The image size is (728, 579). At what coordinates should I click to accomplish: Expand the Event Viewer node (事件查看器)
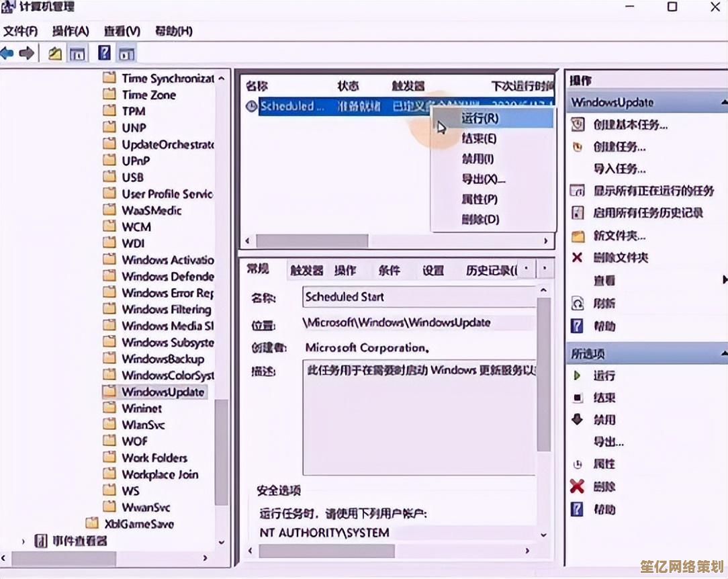click(24, 541)
